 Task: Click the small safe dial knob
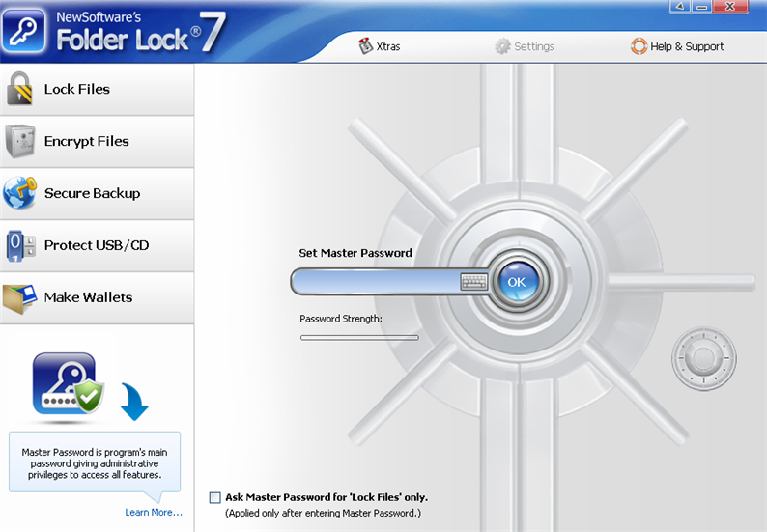point(704,358)
